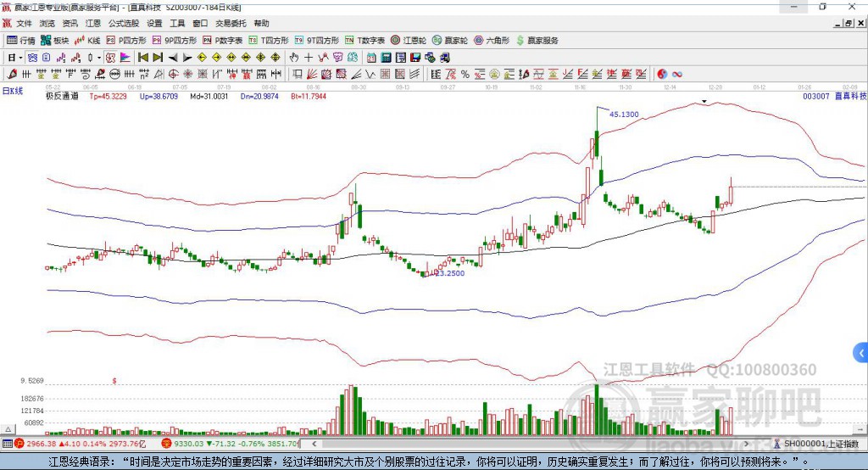
Task: Click the red $ marker above volume
Action: coord(114,381)
